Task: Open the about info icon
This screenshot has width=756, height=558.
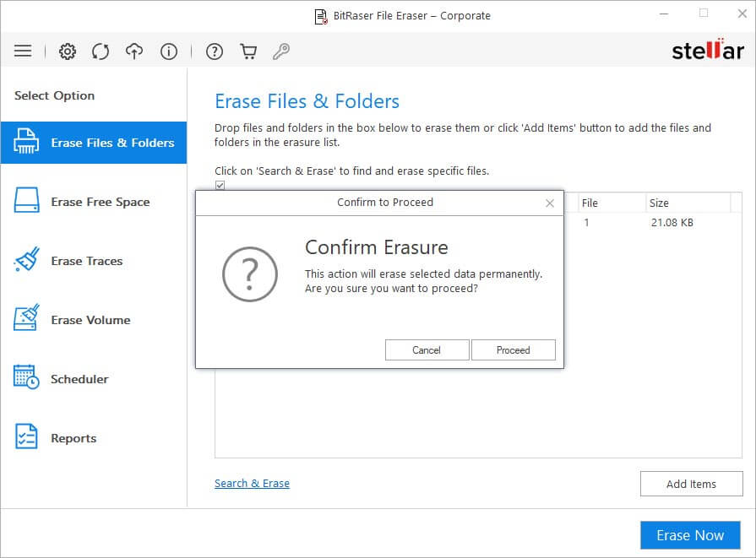Action: point(169,51)
